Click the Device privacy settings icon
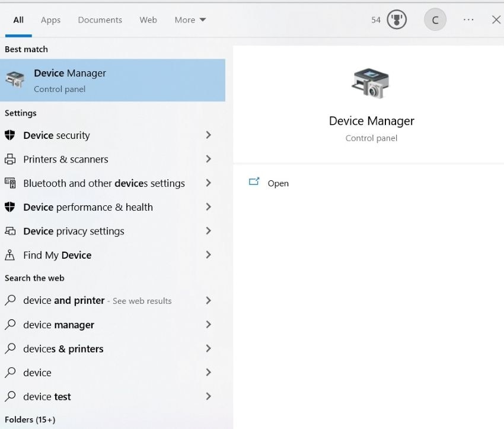Image resolution: width=504 pixels, height=429 pixels. click(9, 231)
